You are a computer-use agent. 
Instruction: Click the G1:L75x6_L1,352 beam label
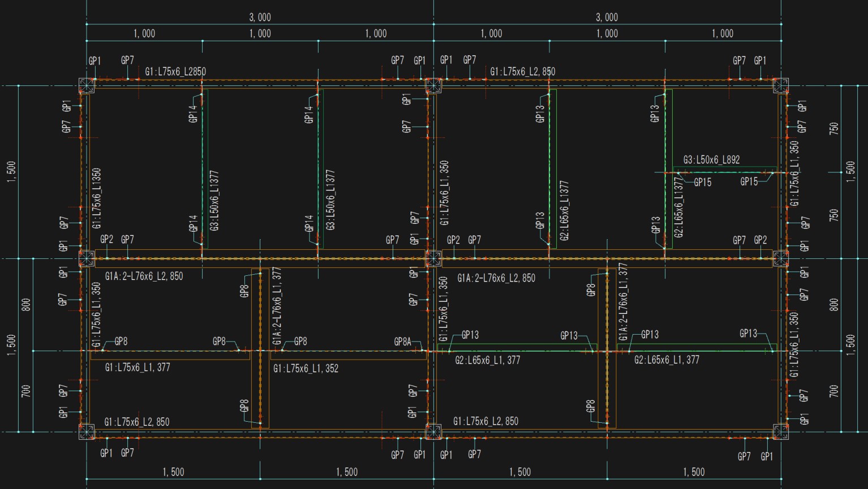306,369
